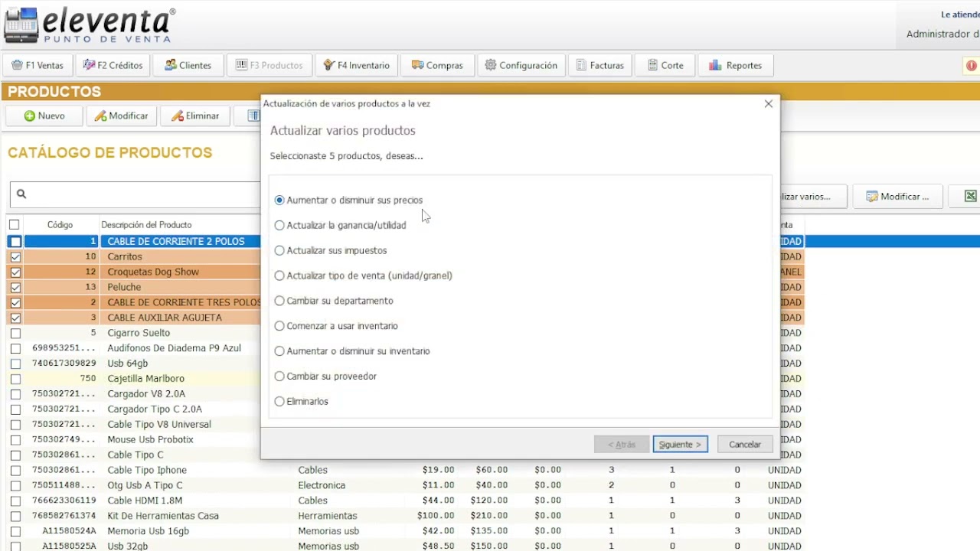Open the Facturas section

click(600, 65)
